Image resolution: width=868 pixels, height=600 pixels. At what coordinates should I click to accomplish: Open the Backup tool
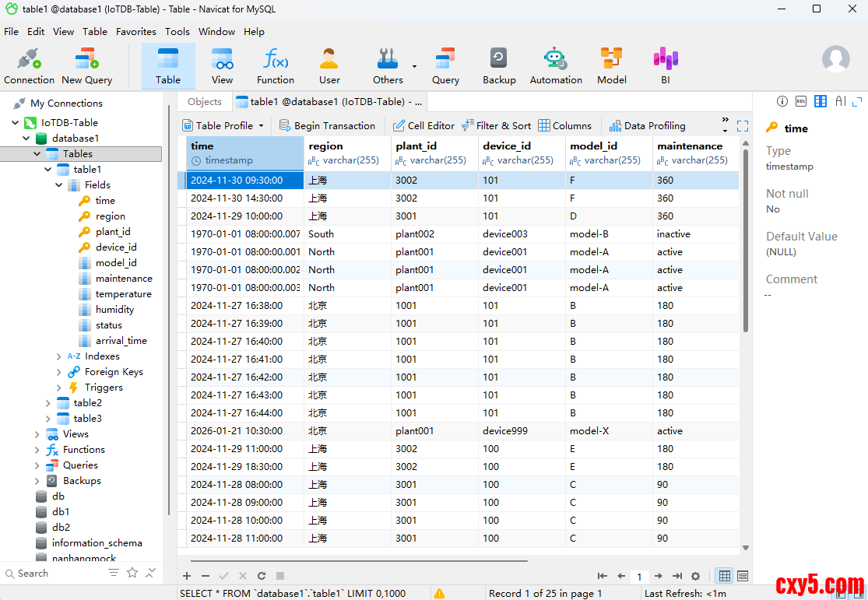(499, 66)
